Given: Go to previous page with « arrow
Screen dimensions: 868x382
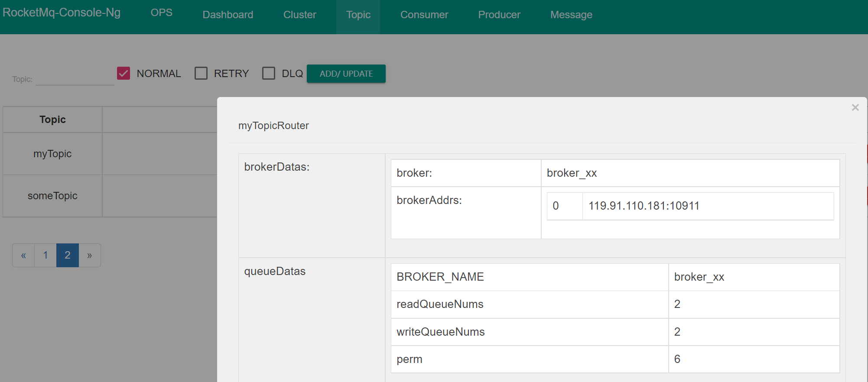Looking at the screenshot, I should (x=23, y=255).
